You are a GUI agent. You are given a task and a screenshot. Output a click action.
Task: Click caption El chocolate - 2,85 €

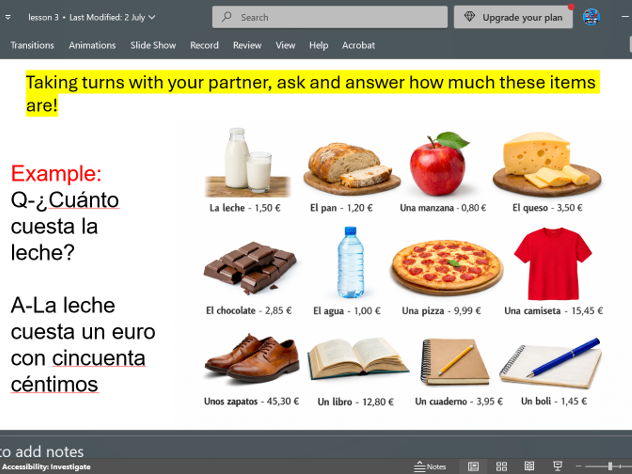click(x=249, y=311)
